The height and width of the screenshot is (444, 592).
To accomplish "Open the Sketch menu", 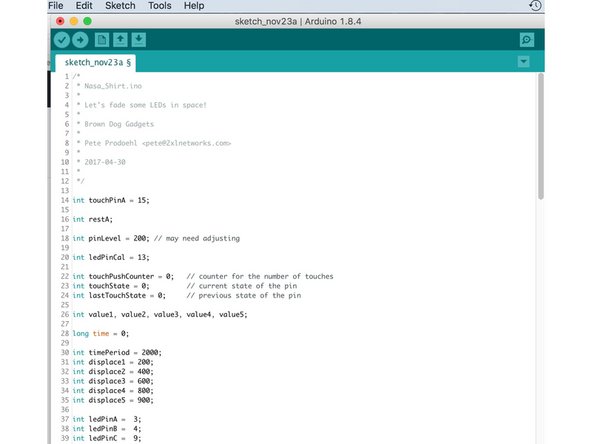I will point(120,6).
